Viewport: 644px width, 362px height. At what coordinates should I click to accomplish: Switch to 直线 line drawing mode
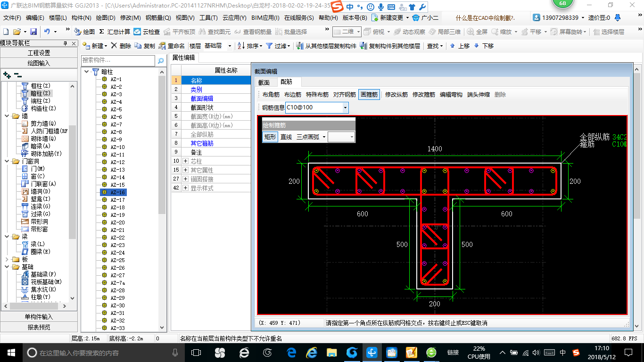pos(286,137)
